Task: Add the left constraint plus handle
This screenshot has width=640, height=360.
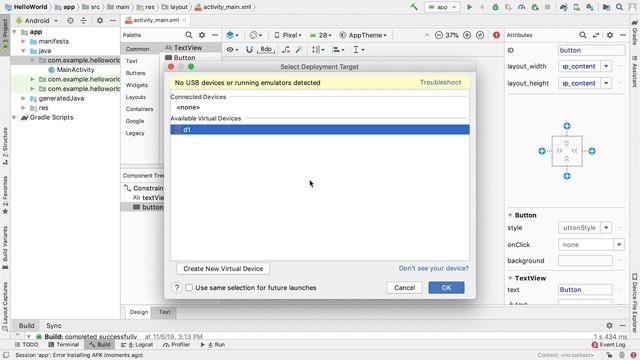Action: click(x=542, y=151)
